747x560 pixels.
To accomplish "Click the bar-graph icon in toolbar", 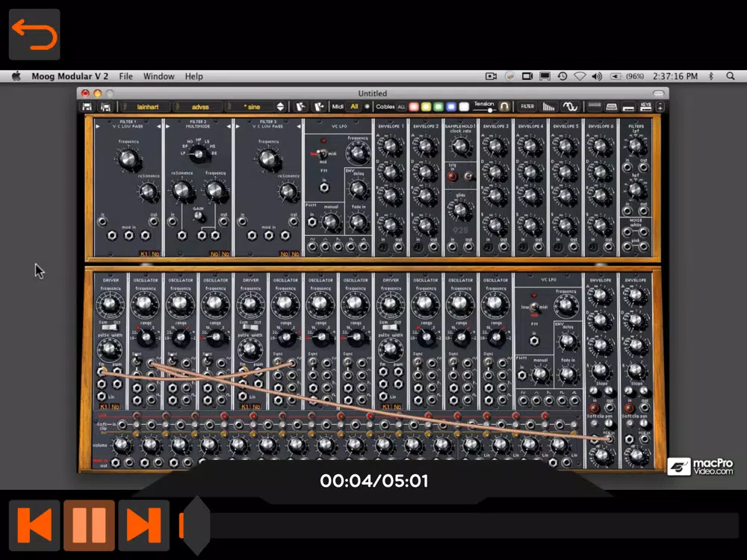I will 548,107.
